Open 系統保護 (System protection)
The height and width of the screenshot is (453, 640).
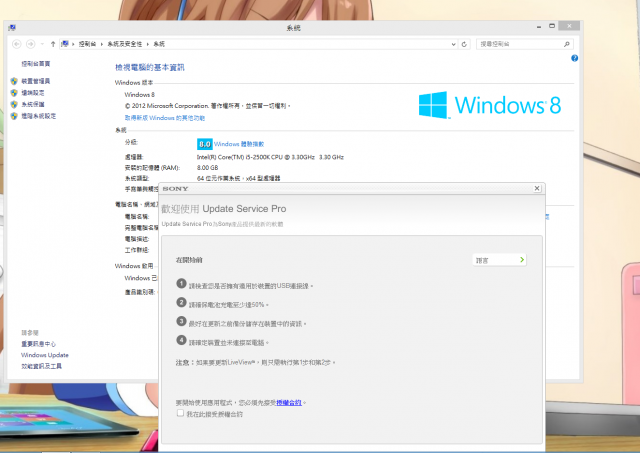pos(33,104)
